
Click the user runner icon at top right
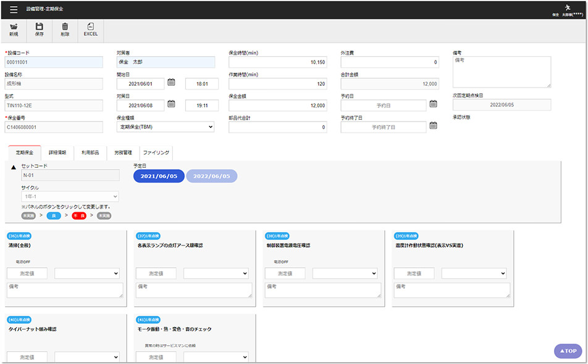click(x=568, y=7)
